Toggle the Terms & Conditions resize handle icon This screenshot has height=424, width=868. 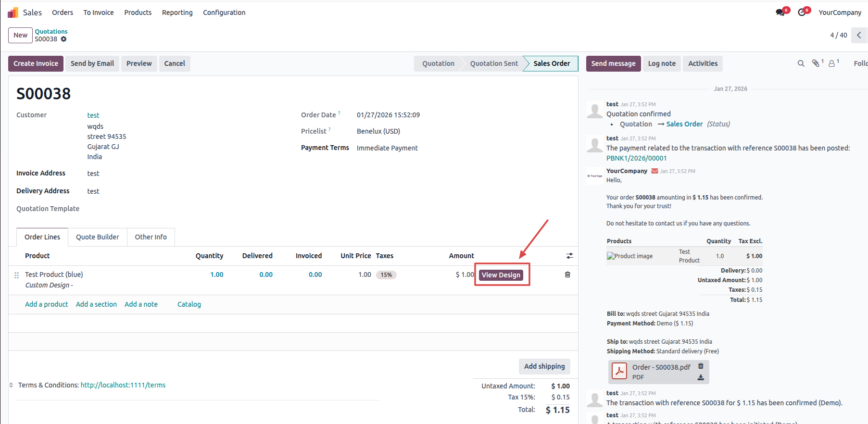pyautogui.click(x=11, y=385)
